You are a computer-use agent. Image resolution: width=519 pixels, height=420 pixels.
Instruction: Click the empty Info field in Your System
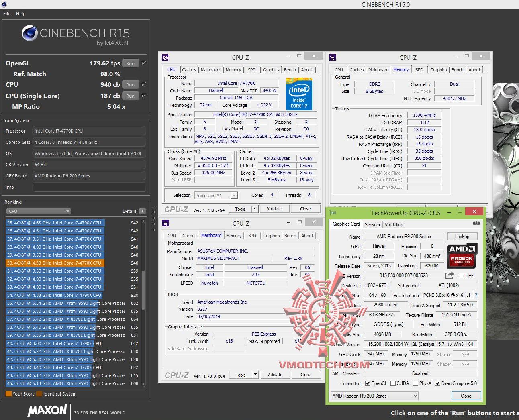click(x=89, y=187)
